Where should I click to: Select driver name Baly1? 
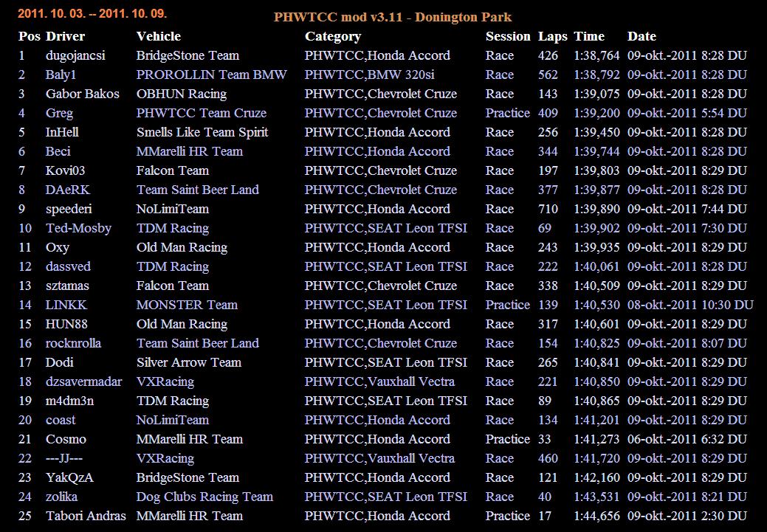(x=61, y=75)
